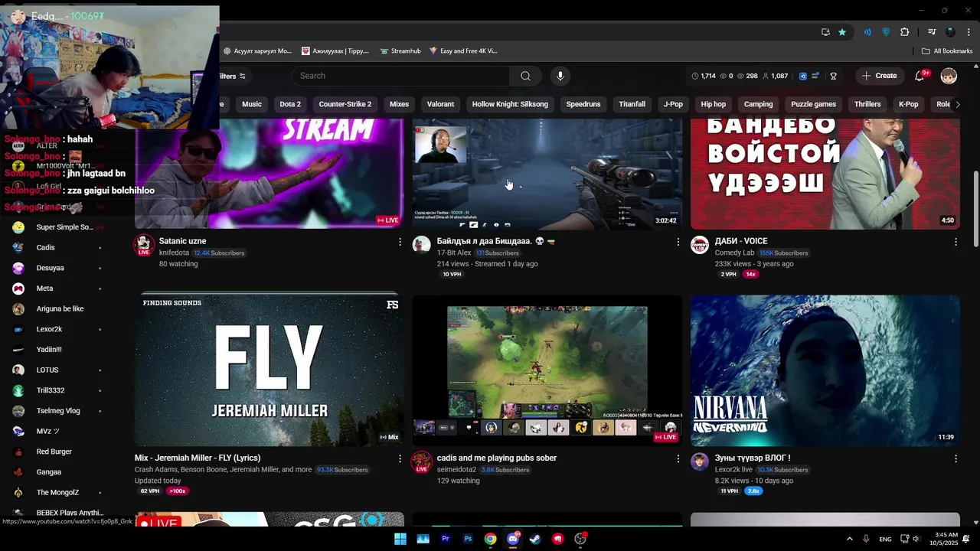Click the Bitwarden shield extension icon
Screen dimensions: 980x551
click(886, 32)
